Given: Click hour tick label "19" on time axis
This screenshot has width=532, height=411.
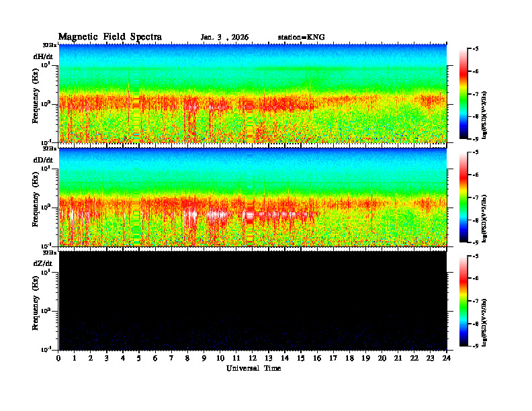Looking at the screenshot, I should [x=365, y=358].
